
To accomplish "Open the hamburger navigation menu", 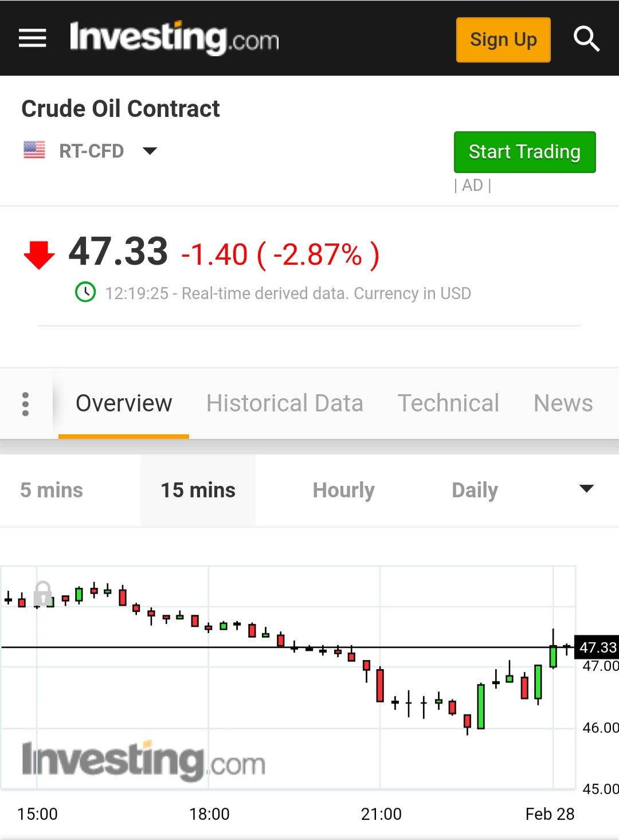I will coord(32,38).
